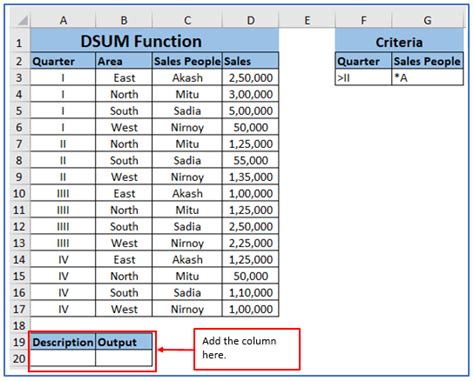This screenshot has height=381, width=474.
Task: Select the 2,25,000 sales cell
Action: coord(251,243)
